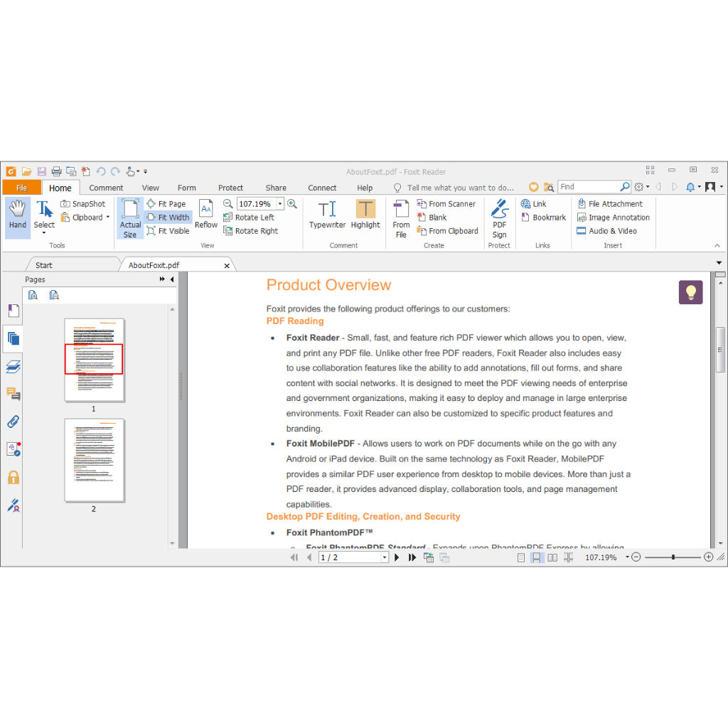Viewport: 728px width, 728px height.
Task: Click the zoom in plus button
Action: (x=708, y=557)
